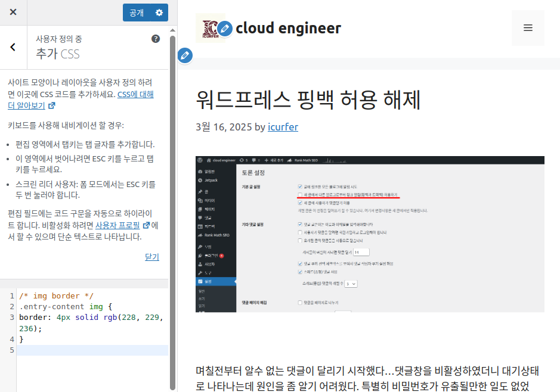Click the 토론 설정 screenshot image in the post
Viewport: 560px width, 392px height.
370,234
